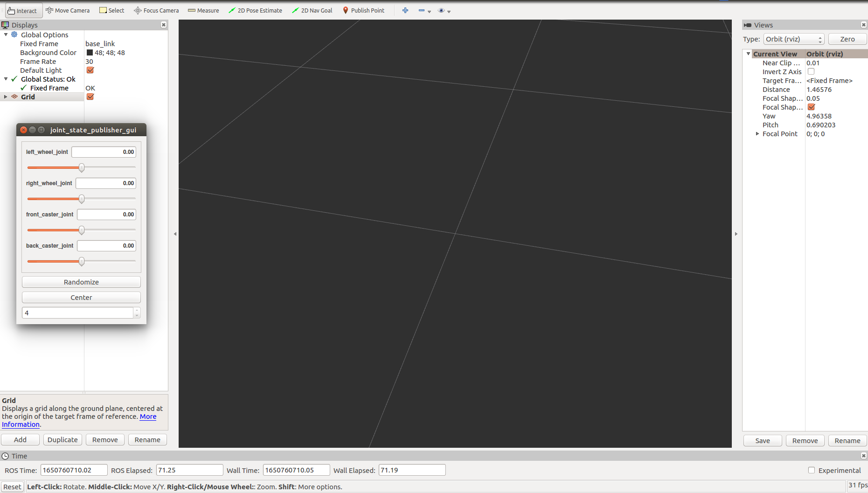Close the Displays panel
This screenshot has height=493, width=868.
click(164, 25)
